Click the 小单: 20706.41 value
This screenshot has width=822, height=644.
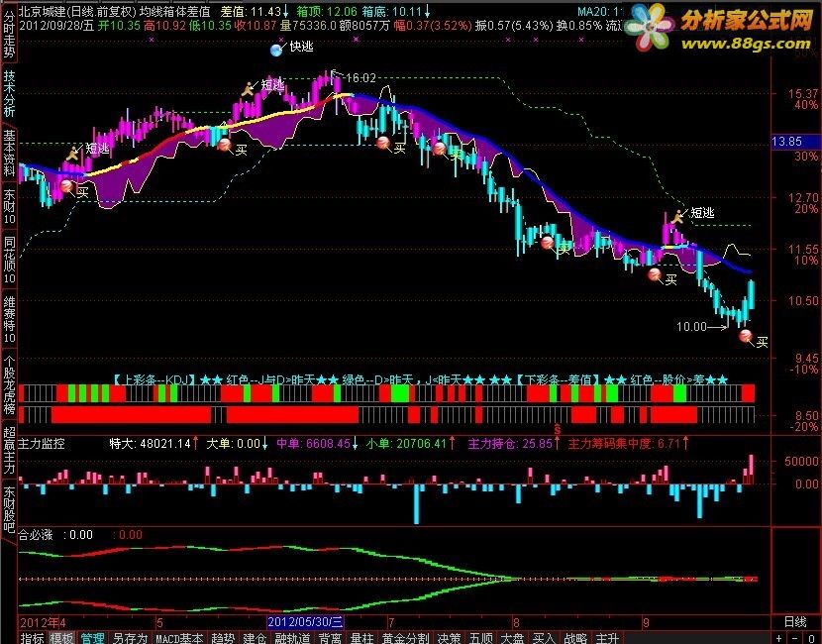click(406, 444)
